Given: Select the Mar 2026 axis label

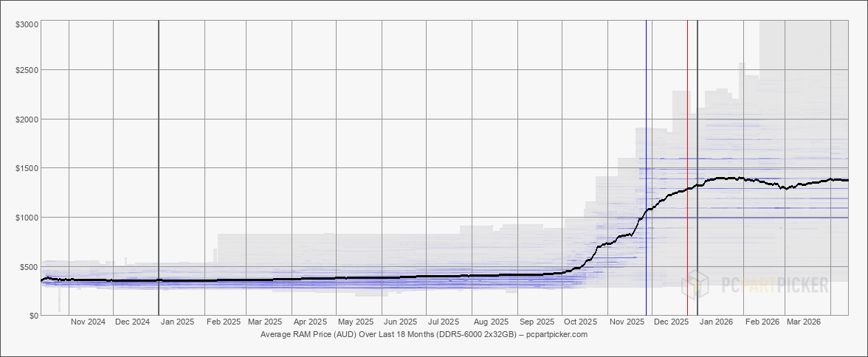Looking at the screenshot, I should 804,322.
